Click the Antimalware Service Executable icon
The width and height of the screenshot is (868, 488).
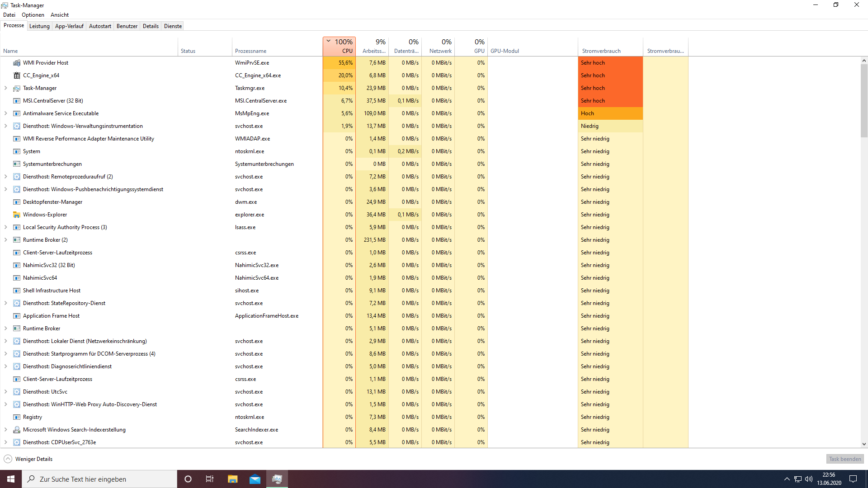17,113
